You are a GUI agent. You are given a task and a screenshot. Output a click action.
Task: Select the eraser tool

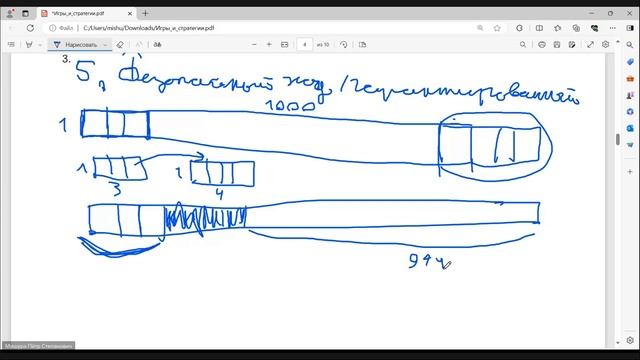pos(120,44)
